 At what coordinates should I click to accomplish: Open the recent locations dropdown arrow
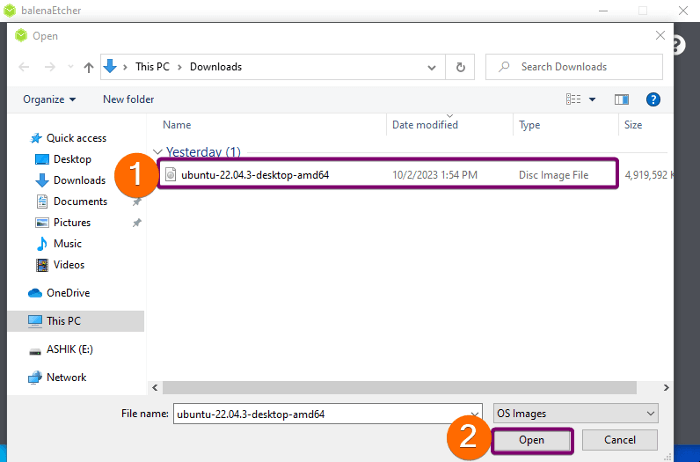point(71,67)
